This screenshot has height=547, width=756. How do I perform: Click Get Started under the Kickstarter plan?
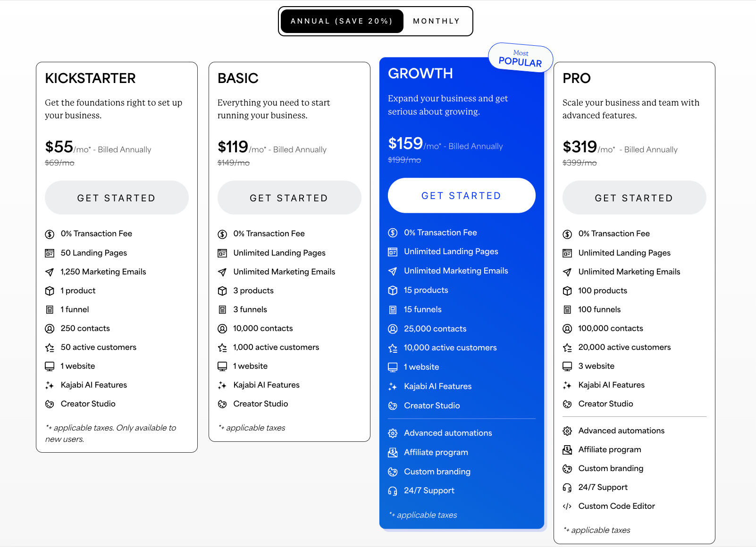(116, 198)
